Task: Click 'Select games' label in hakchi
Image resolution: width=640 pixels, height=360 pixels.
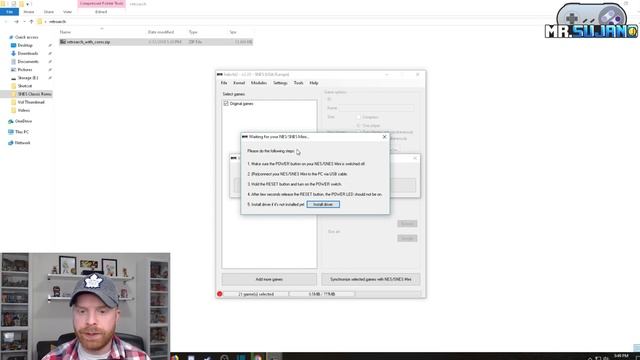Action: click(x=234, y=94)
